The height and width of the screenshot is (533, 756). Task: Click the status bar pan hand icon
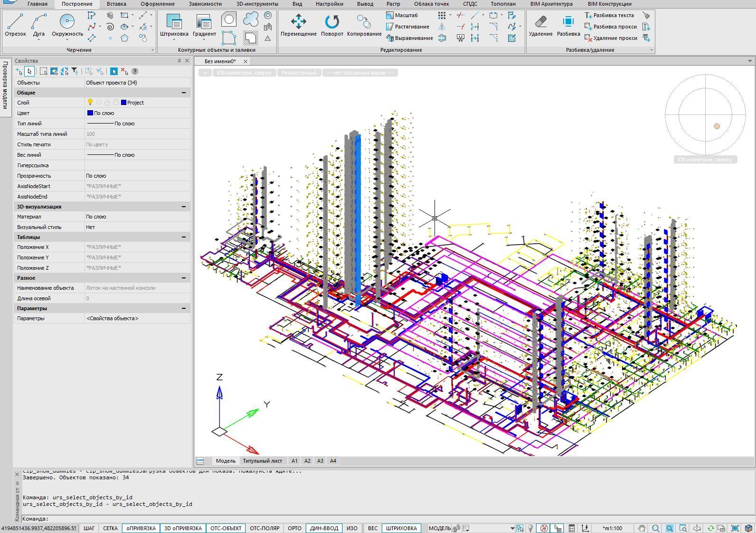pyautogui.click(x=642, y=528)
